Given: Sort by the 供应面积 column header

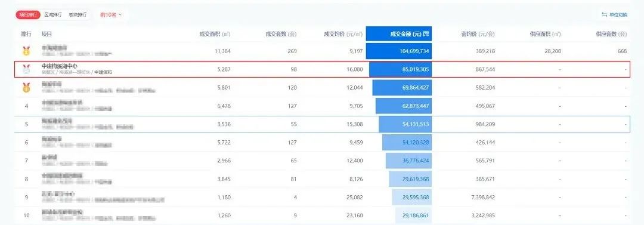Looking at the screenshot, I should click(546, 34).
